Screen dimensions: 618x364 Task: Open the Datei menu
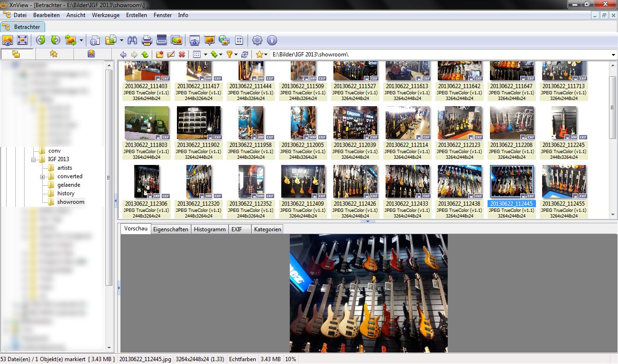20,15
